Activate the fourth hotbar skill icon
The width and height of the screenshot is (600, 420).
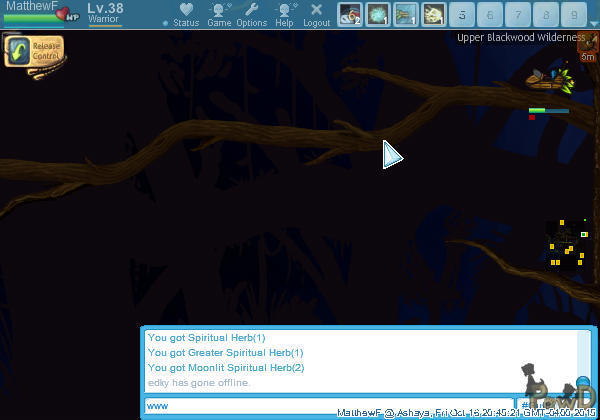click(434, 14)
